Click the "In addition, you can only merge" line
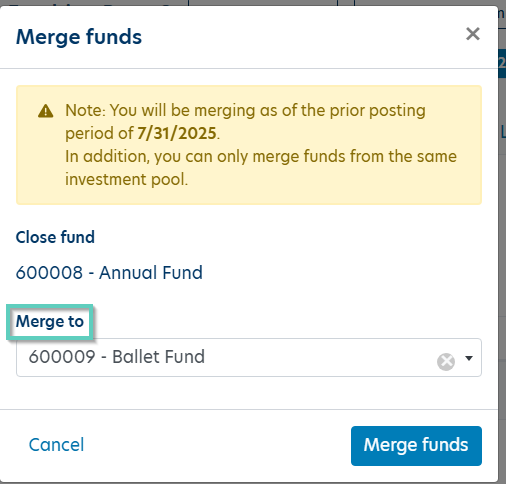 point(261,156)
